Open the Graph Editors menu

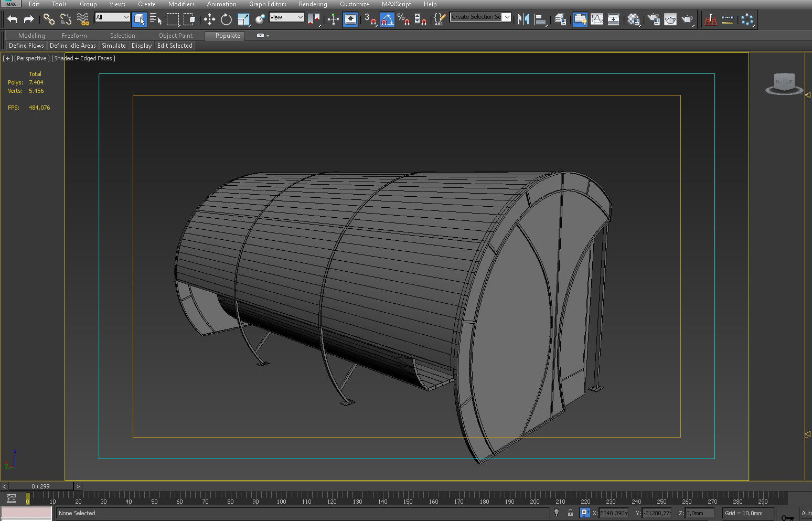[x=268, y=4]
